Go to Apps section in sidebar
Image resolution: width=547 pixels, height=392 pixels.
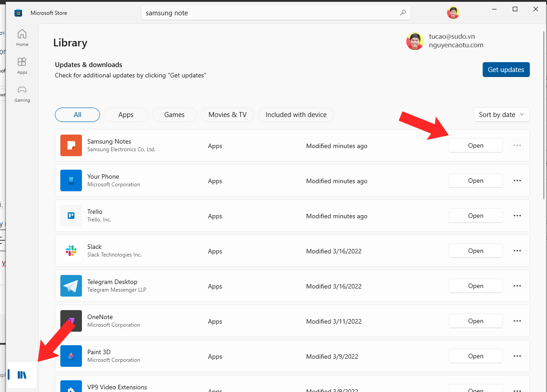[22, 65]
